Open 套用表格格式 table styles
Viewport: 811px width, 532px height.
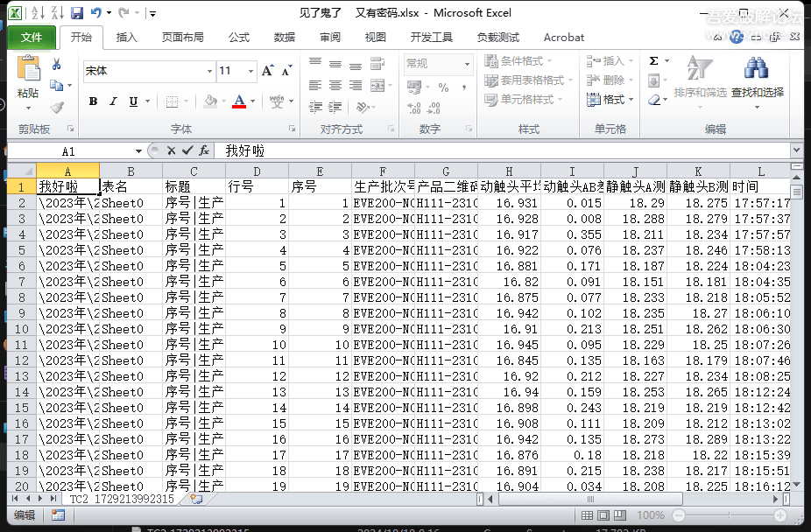point(529,80)
